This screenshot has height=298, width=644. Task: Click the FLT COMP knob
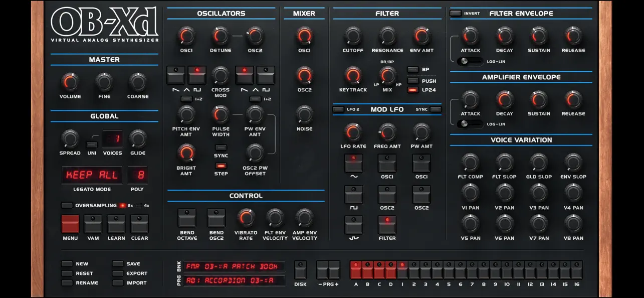[470, 162]
